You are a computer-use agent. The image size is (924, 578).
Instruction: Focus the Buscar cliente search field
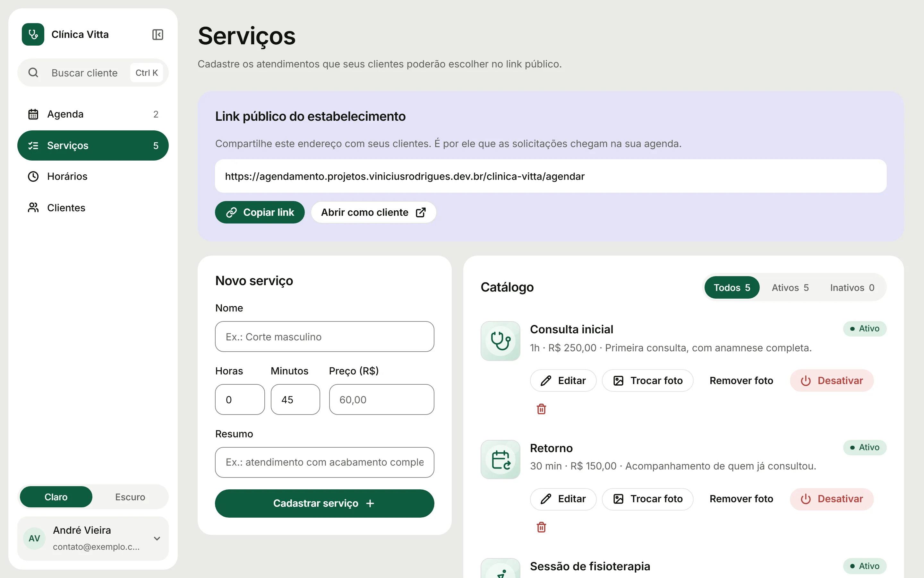point(93,73)
